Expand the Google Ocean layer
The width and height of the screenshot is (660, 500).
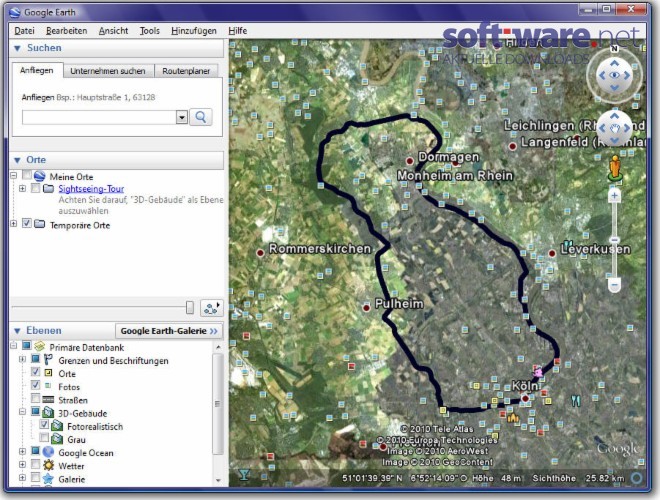click(22, 452)
